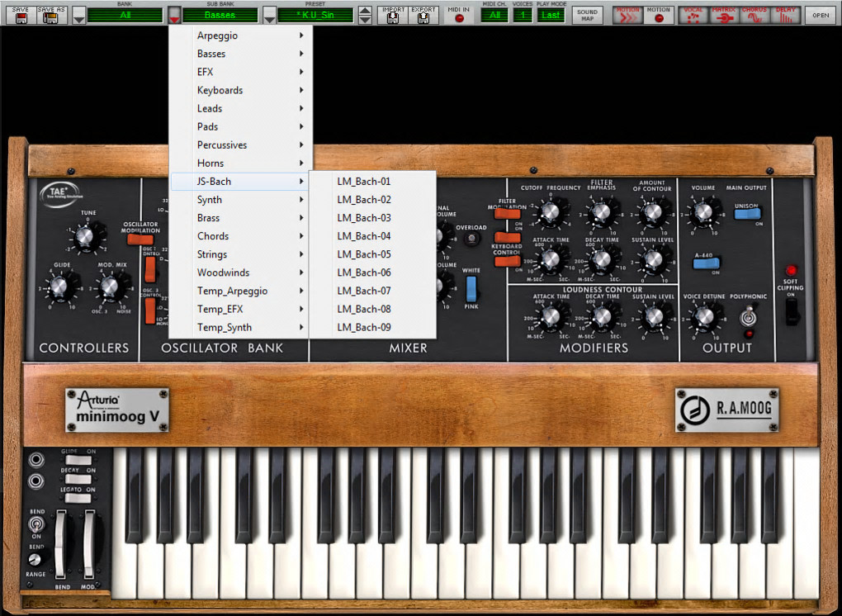The image size is (842, 616).
Task: Click the Bend Range knob
Action: 35,560
